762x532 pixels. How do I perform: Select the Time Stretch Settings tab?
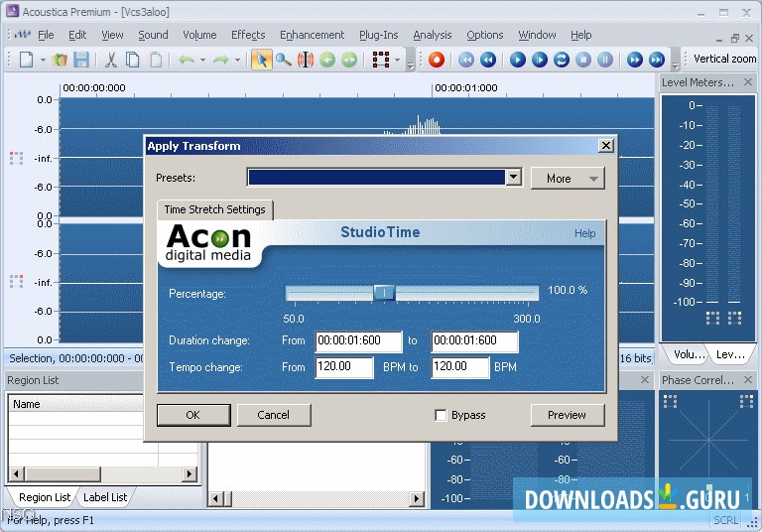click(214, 209)
